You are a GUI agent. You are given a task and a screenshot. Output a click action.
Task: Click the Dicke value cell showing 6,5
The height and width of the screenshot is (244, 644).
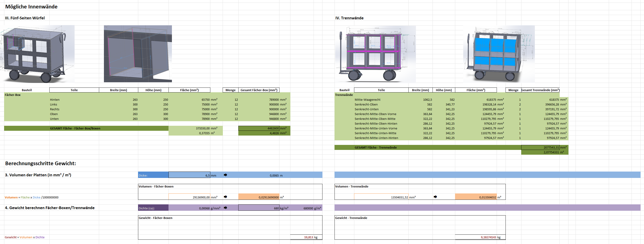pos(189,175)
